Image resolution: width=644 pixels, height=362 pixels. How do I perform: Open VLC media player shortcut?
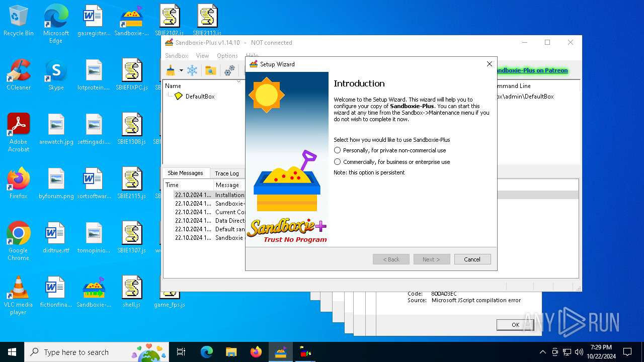click(x=19, y=296)
